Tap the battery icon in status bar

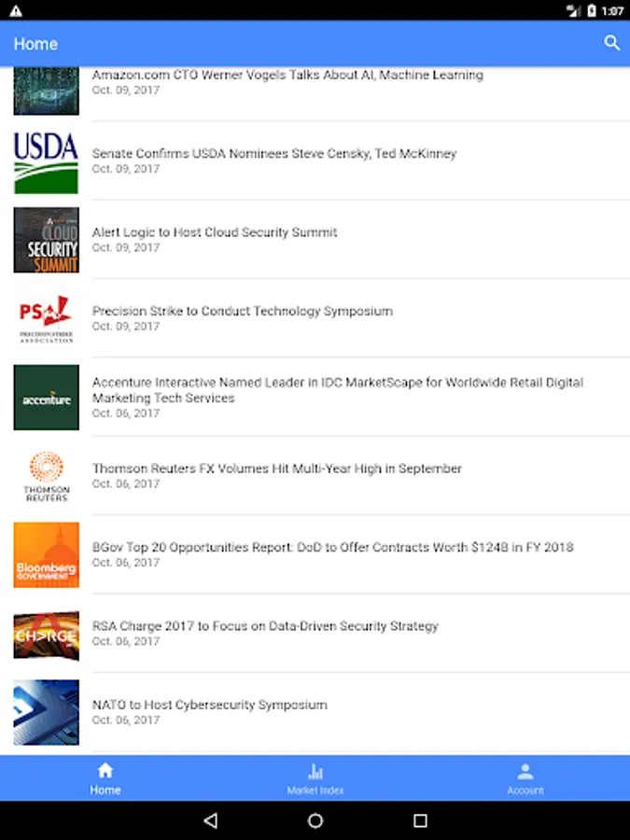pyautogui.click(x=592, y=10)
